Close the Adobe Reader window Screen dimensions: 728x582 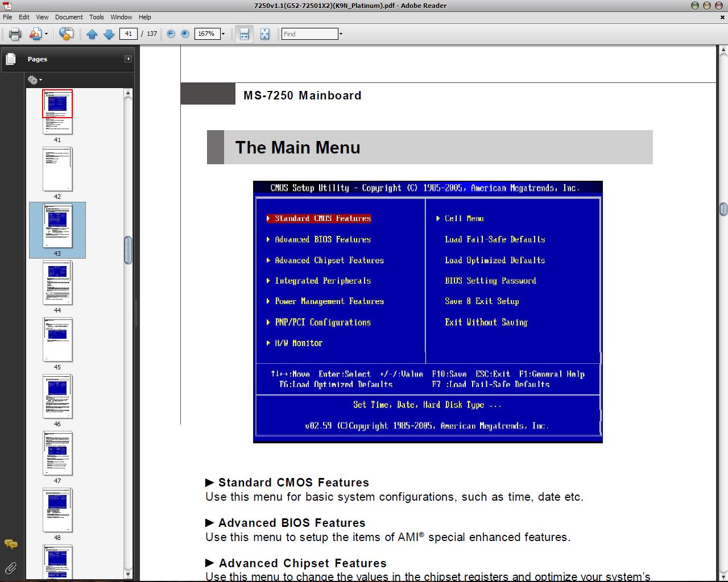[720, 6]
